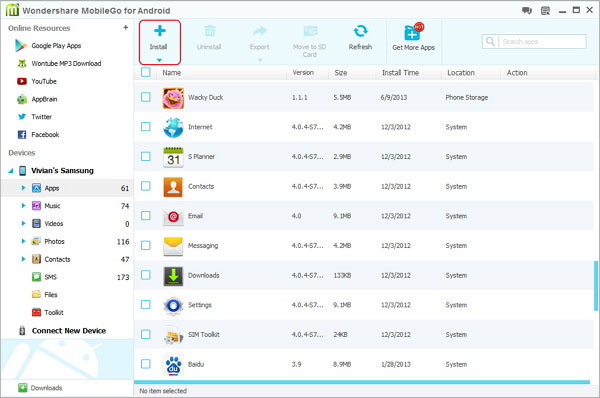Sort by the Size column header
The image size is (600, 398).
[341, 73]
